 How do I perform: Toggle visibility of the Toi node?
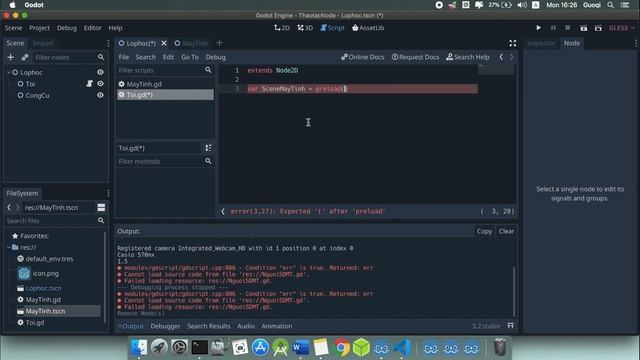(100, 83)
